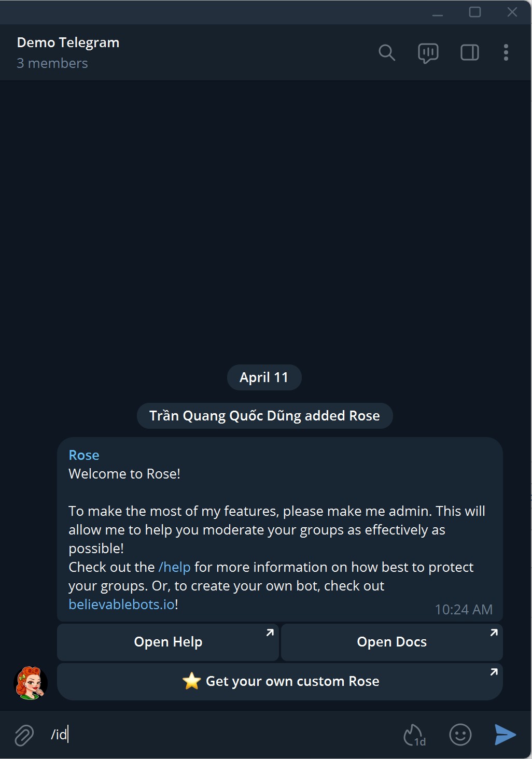Open Demo Telegram group info via title
532x759 pixels.
point(68,43)
